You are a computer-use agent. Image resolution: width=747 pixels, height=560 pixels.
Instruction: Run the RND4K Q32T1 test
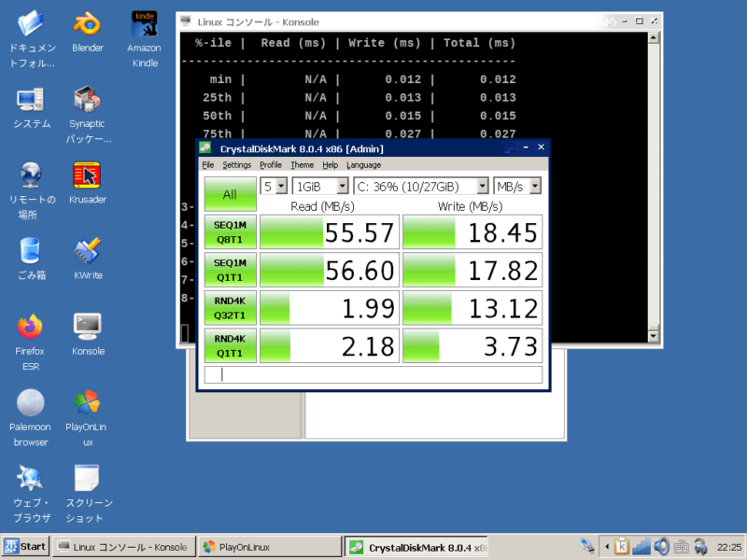[229, 307]
